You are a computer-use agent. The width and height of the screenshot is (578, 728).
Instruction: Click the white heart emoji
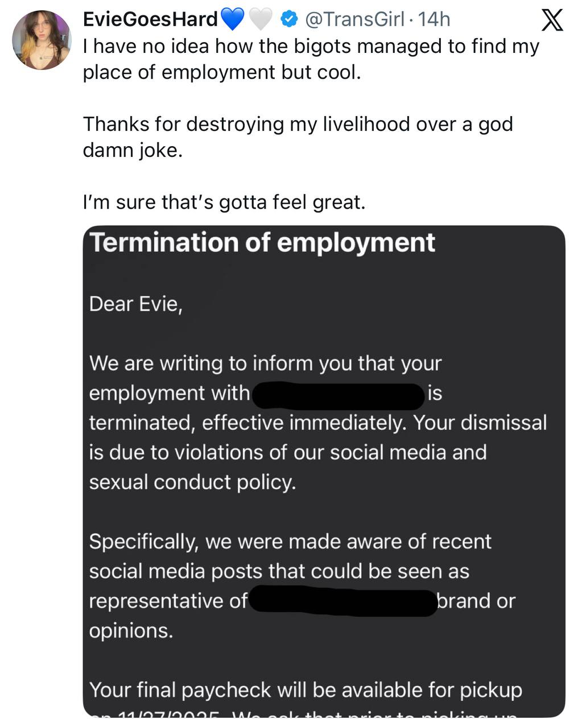(261, 20)
